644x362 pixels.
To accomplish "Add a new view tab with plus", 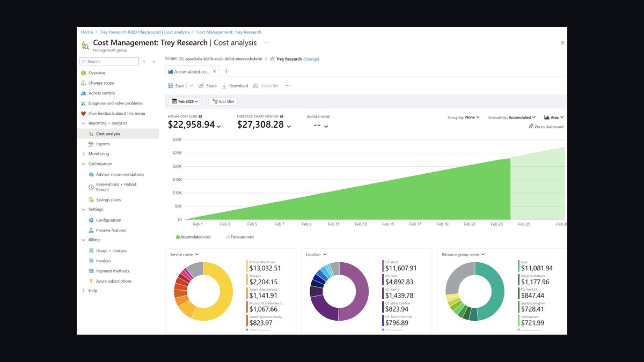I will [226, 71].
